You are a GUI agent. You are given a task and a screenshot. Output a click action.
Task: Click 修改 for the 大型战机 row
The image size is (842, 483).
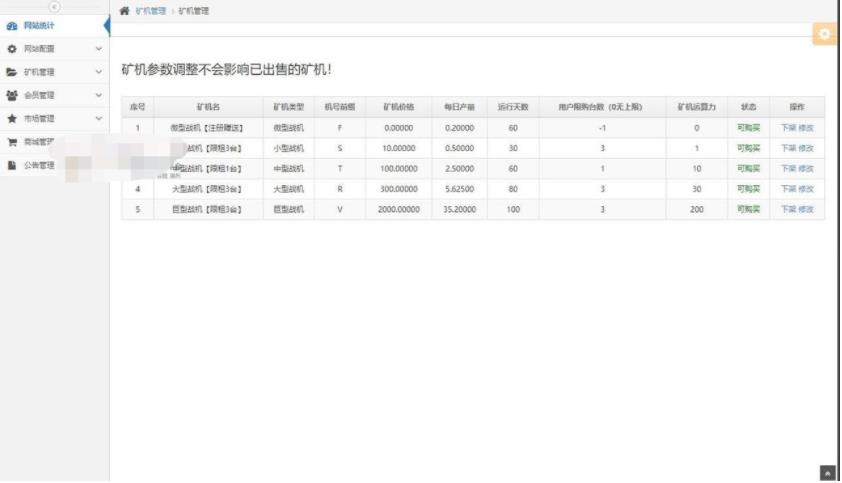[806, 189]
